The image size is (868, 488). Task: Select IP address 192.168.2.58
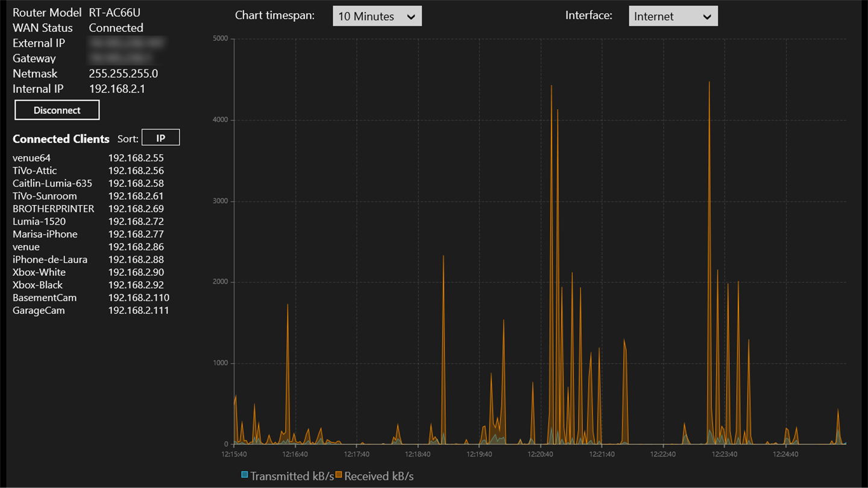(136, 183)
